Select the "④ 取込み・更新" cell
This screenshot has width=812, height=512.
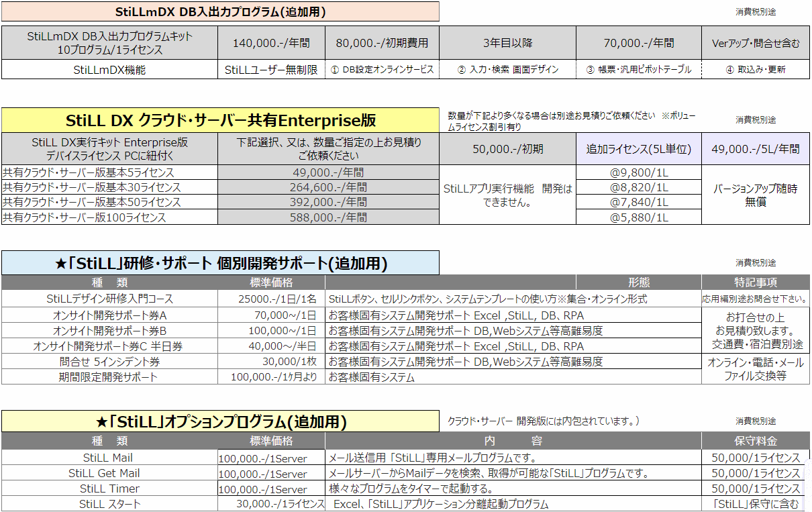pos(756,69)
